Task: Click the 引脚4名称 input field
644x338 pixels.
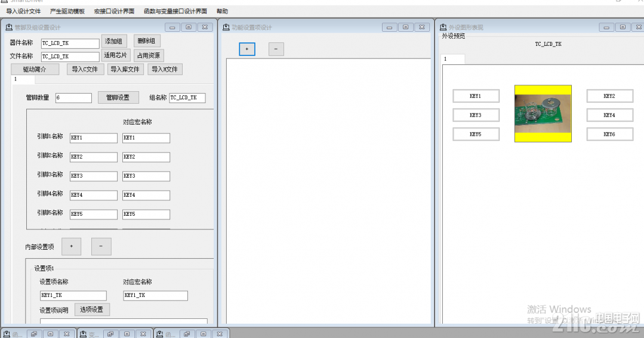Action: pyautogui.click(x=94, y=195)
